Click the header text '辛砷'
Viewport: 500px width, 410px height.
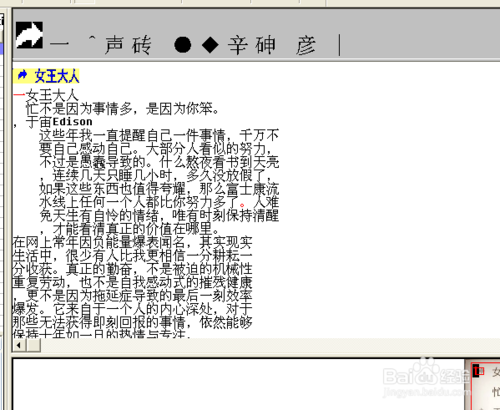pyautogui.click(x=252, y=45)
